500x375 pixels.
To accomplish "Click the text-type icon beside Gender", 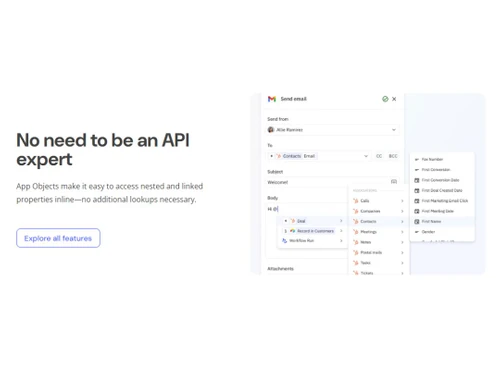I will (417, 232).
